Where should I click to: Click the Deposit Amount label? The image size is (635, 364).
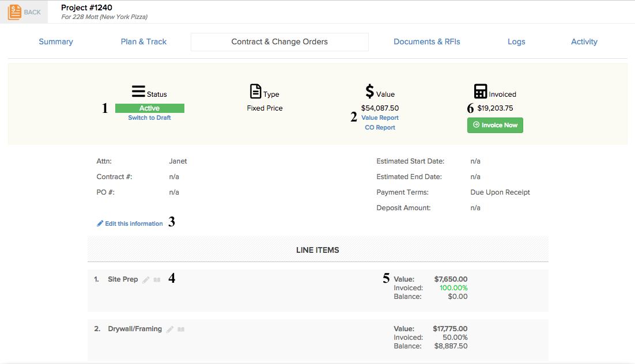pos(403,208)
